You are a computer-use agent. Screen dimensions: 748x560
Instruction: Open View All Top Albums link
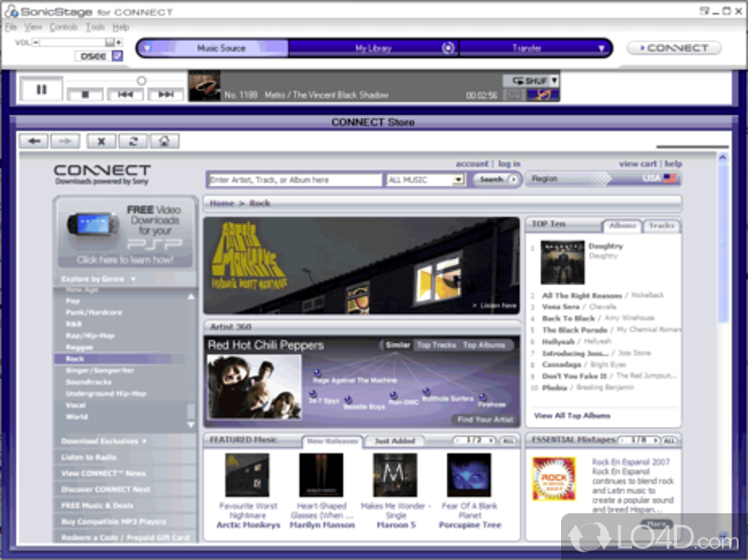tap(572, 415)
